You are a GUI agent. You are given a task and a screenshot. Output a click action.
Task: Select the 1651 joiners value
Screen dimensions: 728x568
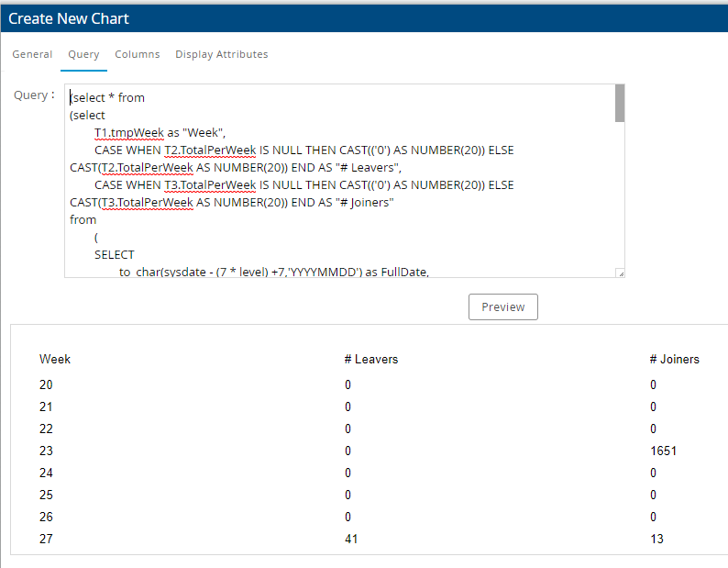tap(663, 451)
